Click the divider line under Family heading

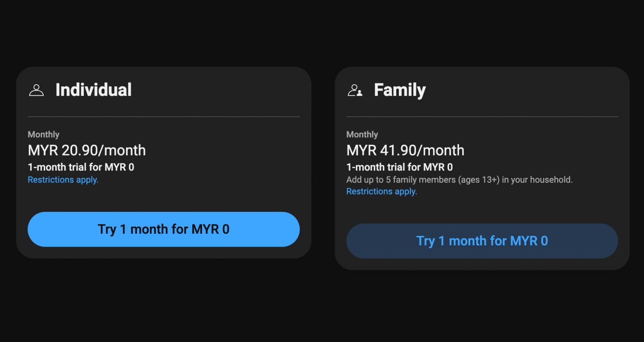pos(482,116)
